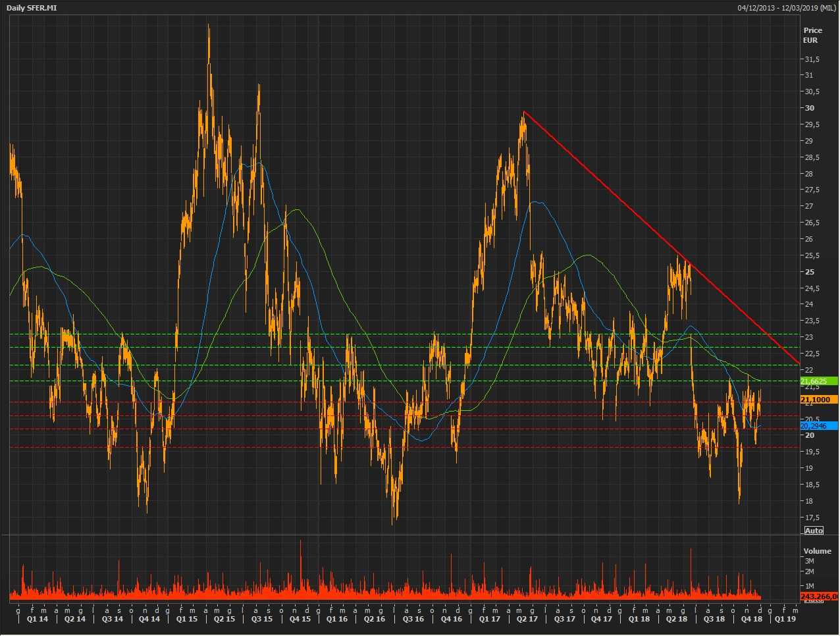This screenshot has width=840, height=636.
Task: Click the Q1 14 time axis label
Action: click(x=38, y=619)
